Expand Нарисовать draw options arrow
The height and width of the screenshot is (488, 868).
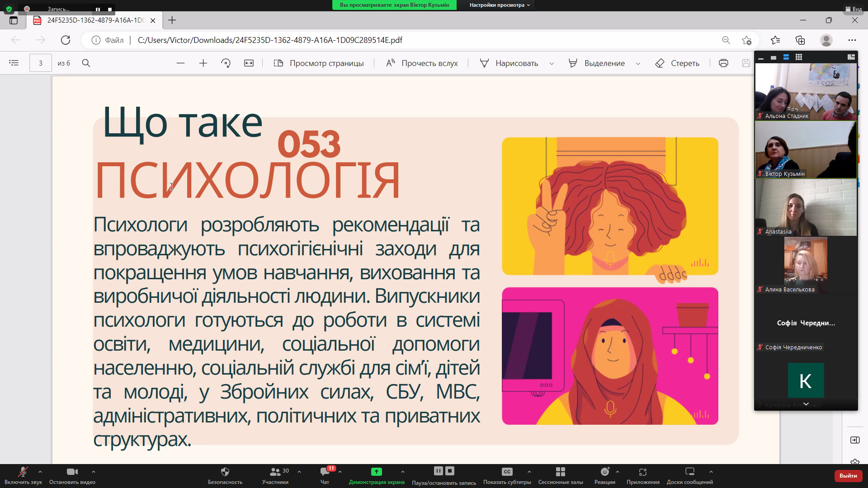pyautogui.click(x=552, y=64)
